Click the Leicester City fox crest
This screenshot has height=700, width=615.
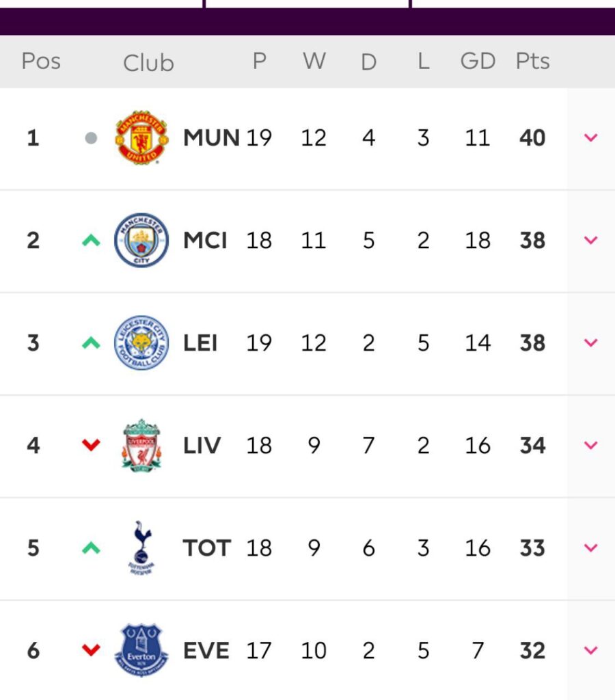coord(141,342)
